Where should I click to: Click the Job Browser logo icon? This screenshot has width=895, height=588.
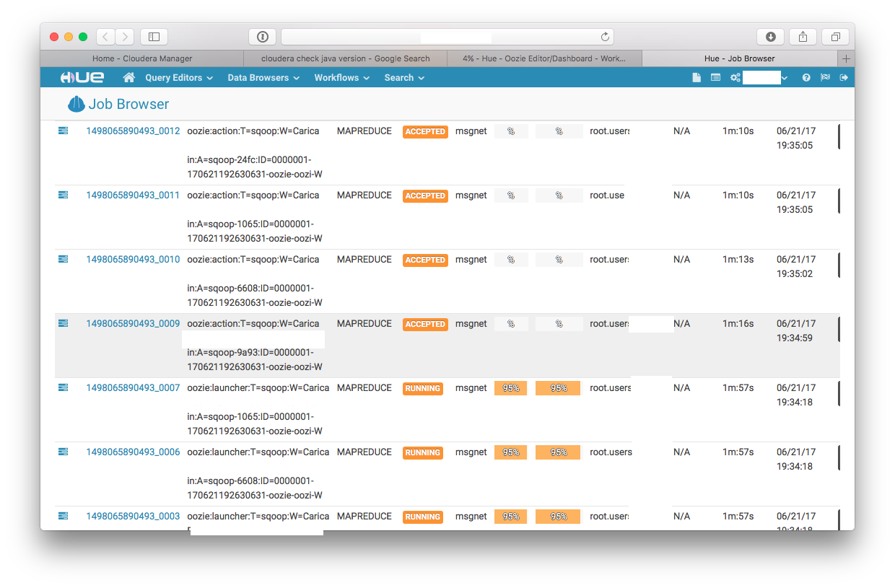77,104
